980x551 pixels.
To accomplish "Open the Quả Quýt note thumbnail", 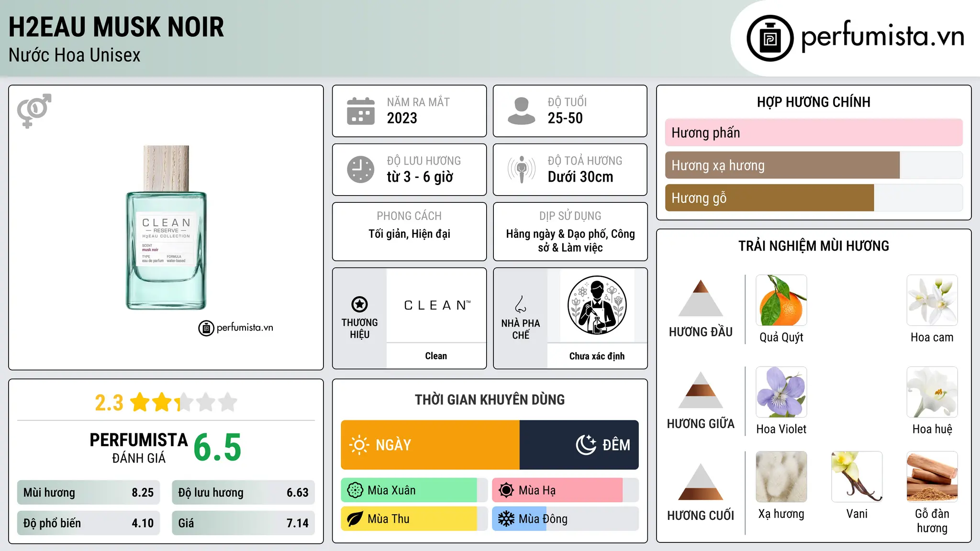I will click(x=781, y=300).
